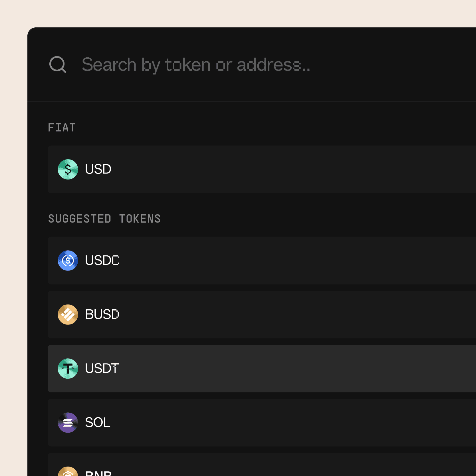Click the magnifying glass search icon
This screenshot has width=476, height=476.
[58, 64]
